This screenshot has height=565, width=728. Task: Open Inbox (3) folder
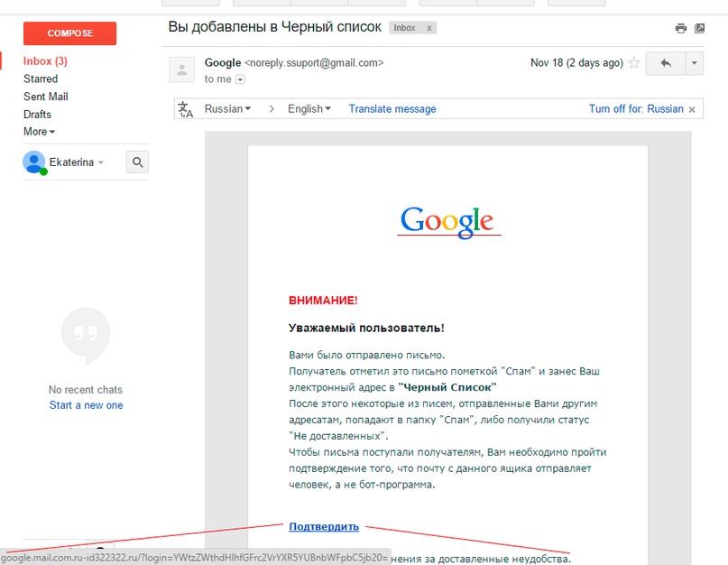coord(45,61)
